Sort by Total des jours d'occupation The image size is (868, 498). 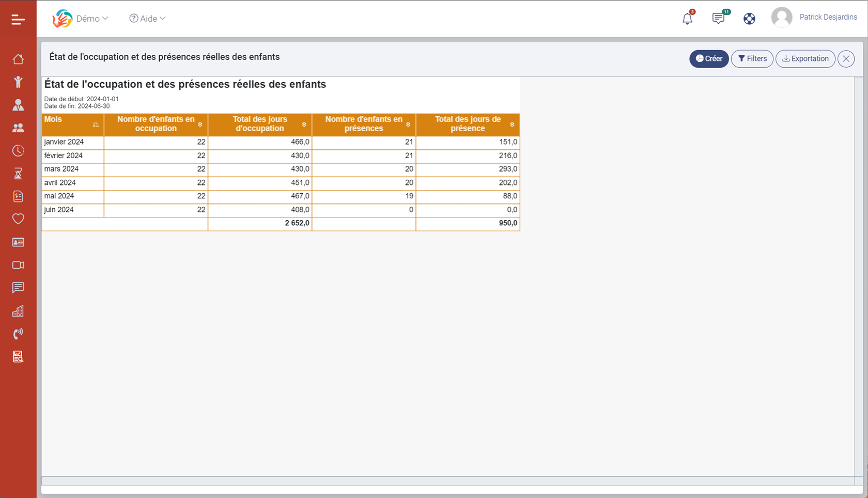304,125
